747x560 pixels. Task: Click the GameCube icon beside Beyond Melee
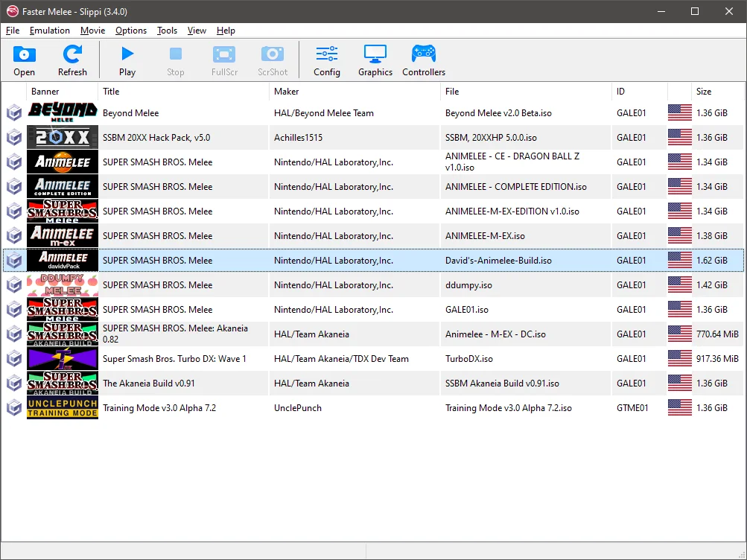click(13, 112)
